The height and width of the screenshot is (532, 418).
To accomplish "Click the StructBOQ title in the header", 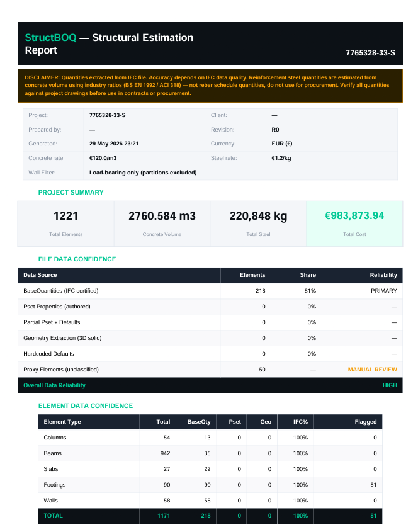I will (51, 37).
